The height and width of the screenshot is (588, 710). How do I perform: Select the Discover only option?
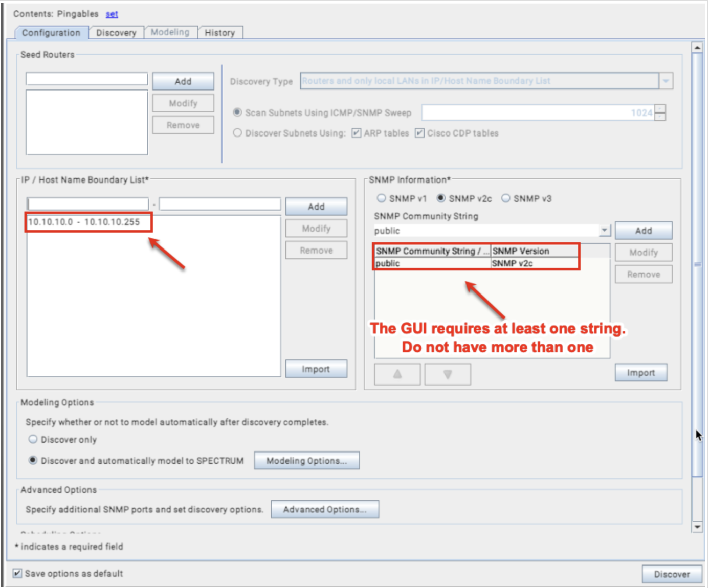(x=33, y=439)
